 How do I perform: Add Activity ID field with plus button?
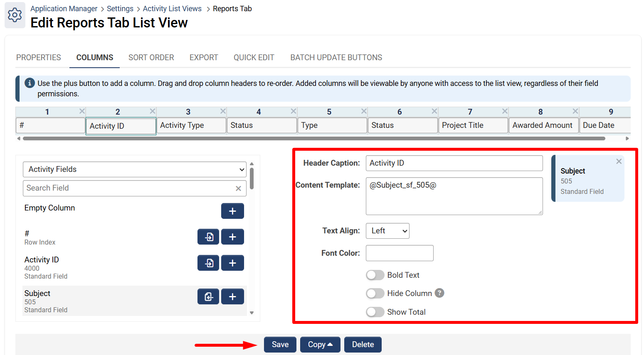coord(232,263)
